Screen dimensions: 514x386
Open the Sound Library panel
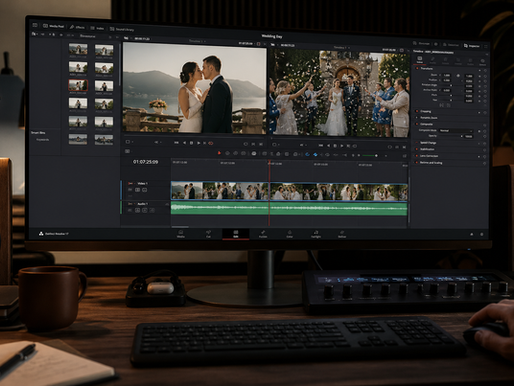tap(122, 29)
